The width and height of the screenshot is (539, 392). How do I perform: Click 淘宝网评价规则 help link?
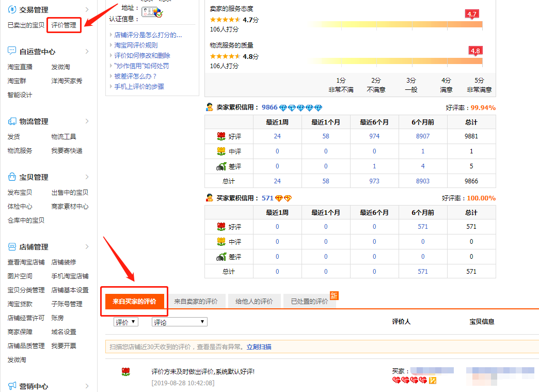136,45
